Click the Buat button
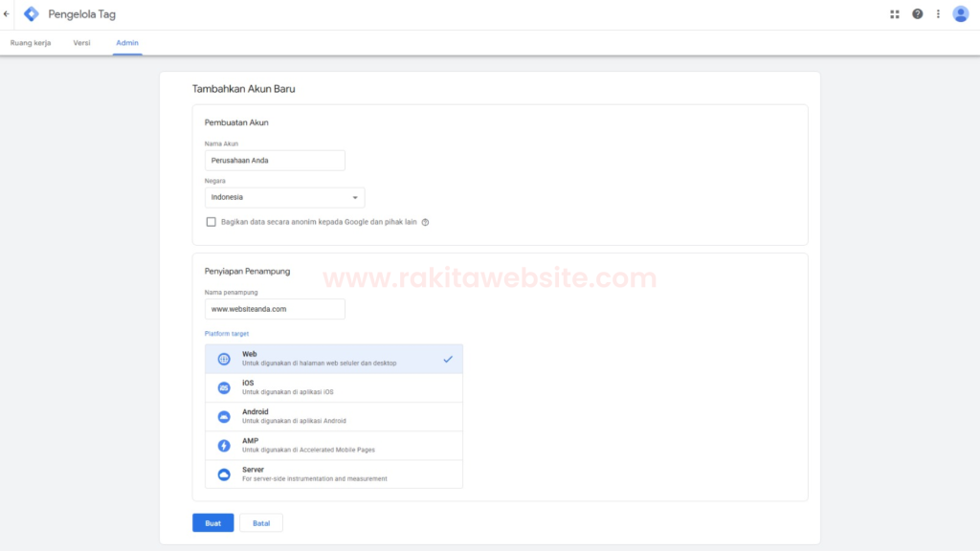Viewport: 980px width, 551px height. click(213, 523)
